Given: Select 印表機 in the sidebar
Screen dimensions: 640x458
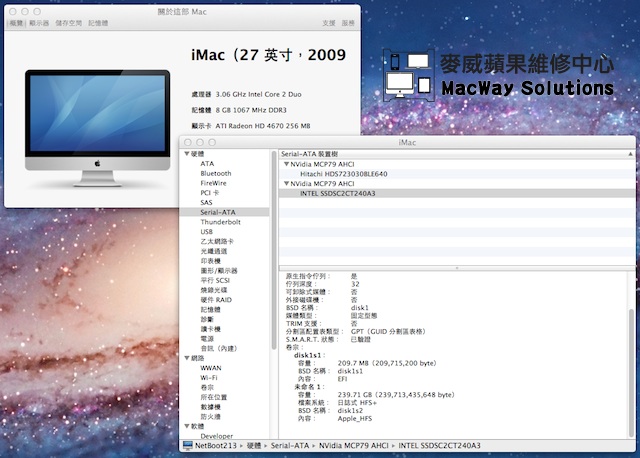Looking at the screenshot, I should pyautogui.click(x=210, y=261).
